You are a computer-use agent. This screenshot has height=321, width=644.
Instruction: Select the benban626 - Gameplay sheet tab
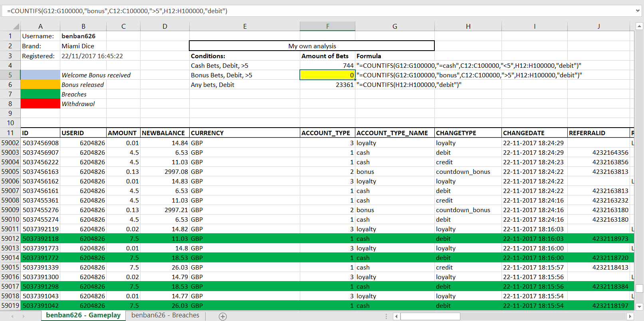83,315
